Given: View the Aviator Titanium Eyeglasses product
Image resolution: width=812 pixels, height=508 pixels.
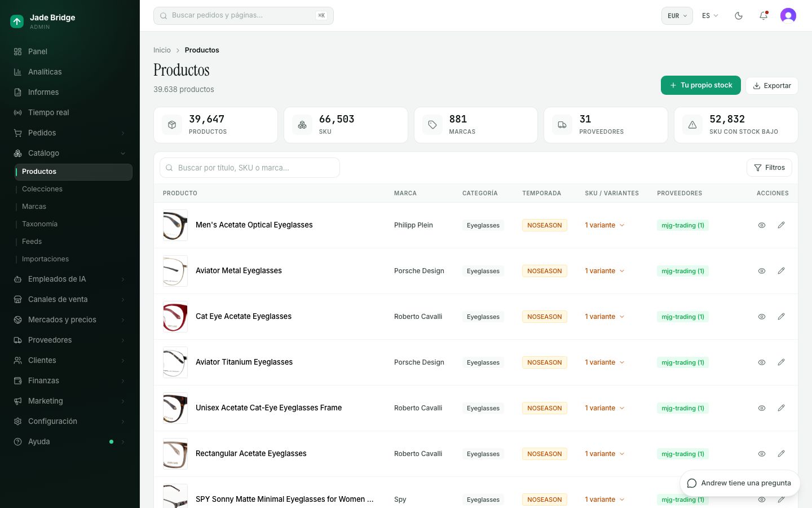Looking at the screenshot, I should [762, 362].
